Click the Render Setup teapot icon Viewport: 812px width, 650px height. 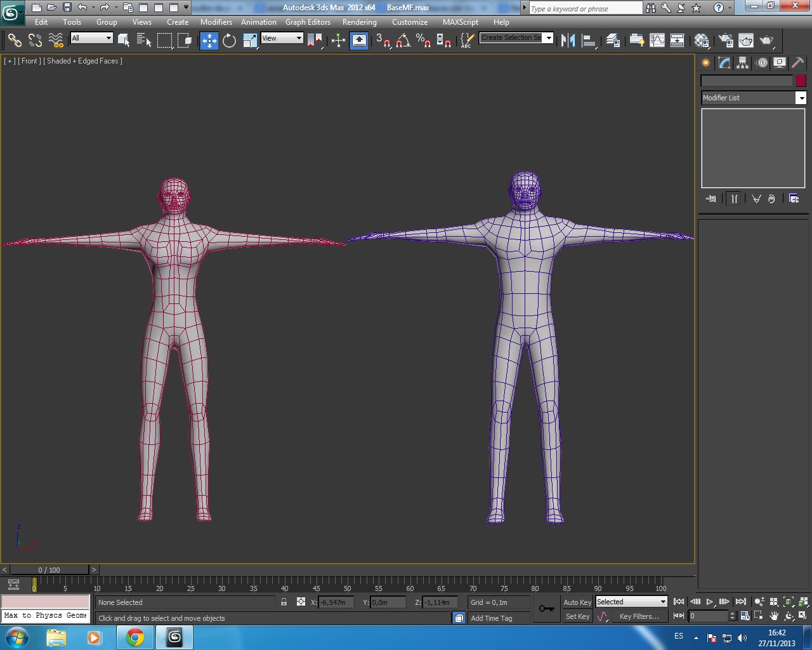tap(725, 41)
